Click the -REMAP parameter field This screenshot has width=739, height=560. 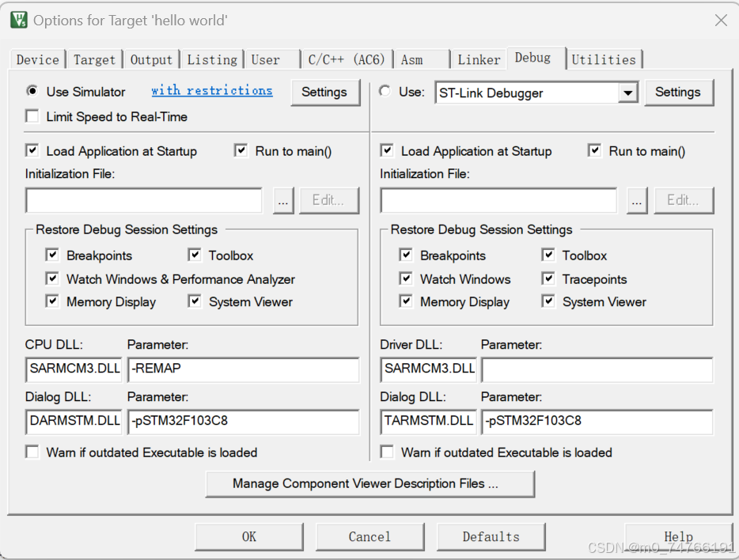pyautogui.click(x=244, y=369)
